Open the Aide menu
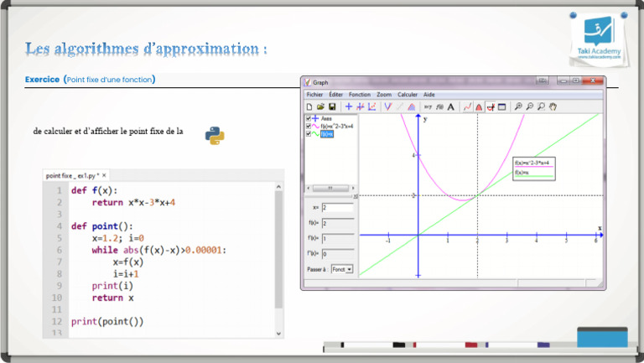644x363 pixels. click(428, 95)
